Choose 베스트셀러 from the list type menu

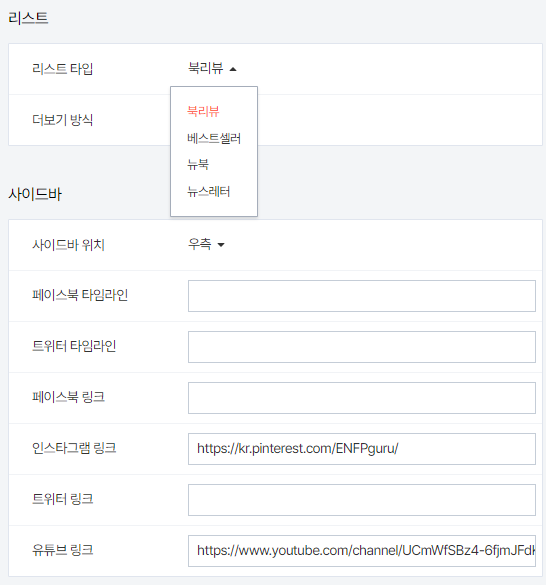(x=214, y=138)
